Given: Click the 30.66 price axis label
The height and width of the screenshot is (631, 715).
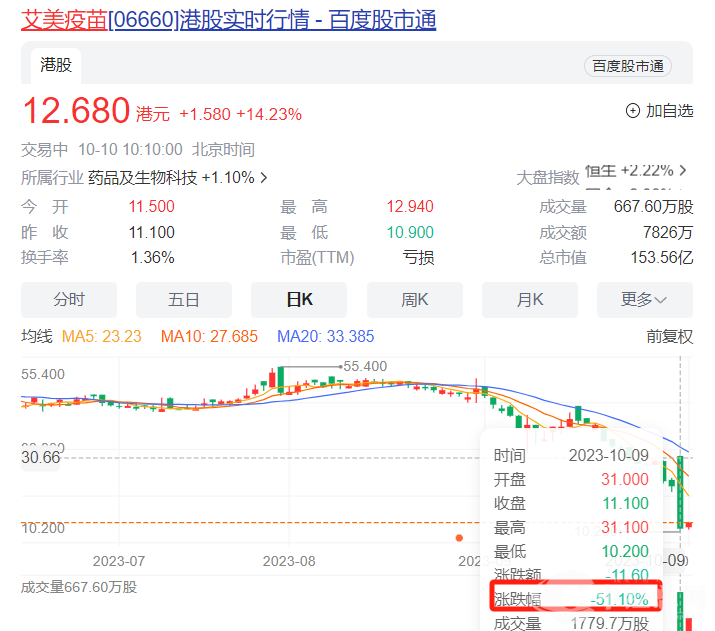Looking at the screenshot, I should [x=41, y=457].
